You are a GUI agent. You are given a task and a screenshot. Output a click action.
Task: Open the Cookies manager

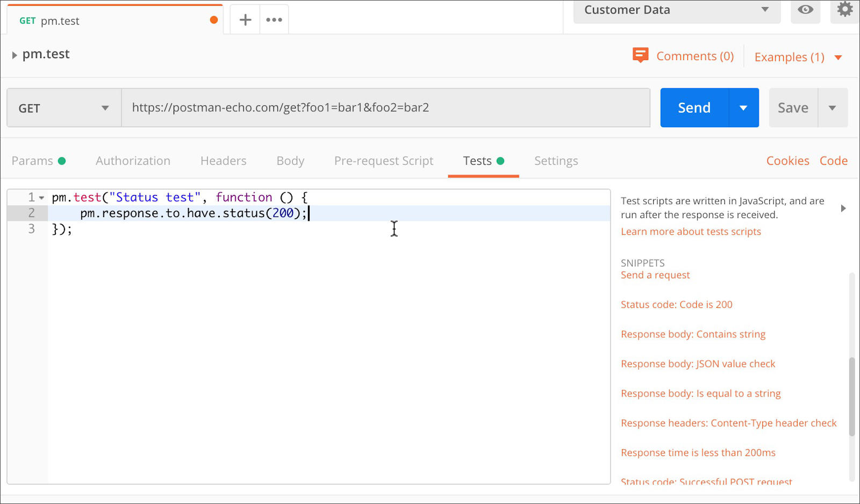point(787,161)
